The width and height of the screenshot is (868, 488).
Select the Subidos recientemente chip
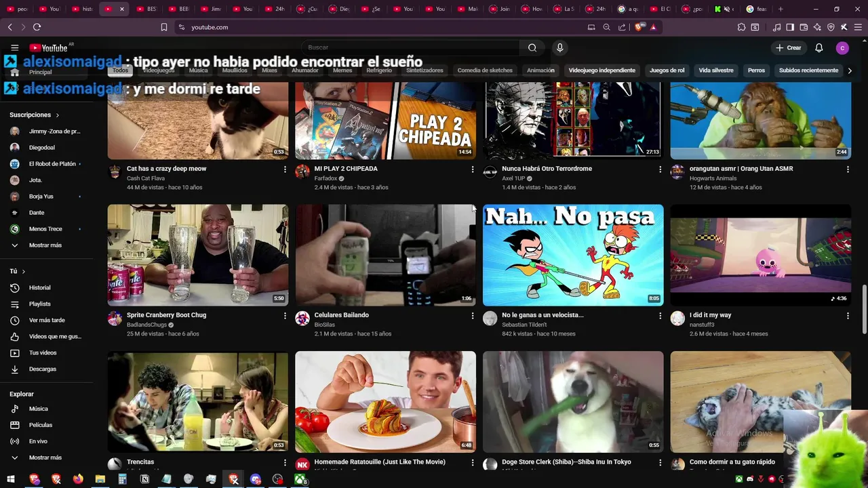[808, 70]
